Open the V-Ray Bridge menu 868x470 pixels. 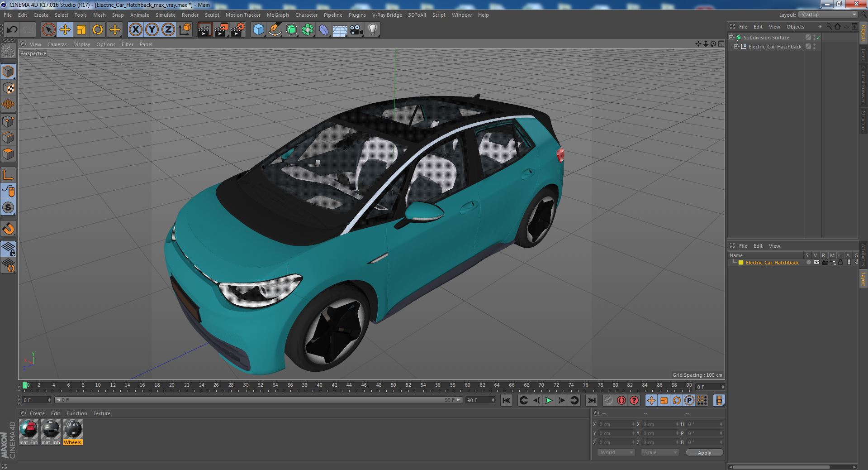[387, 15]
